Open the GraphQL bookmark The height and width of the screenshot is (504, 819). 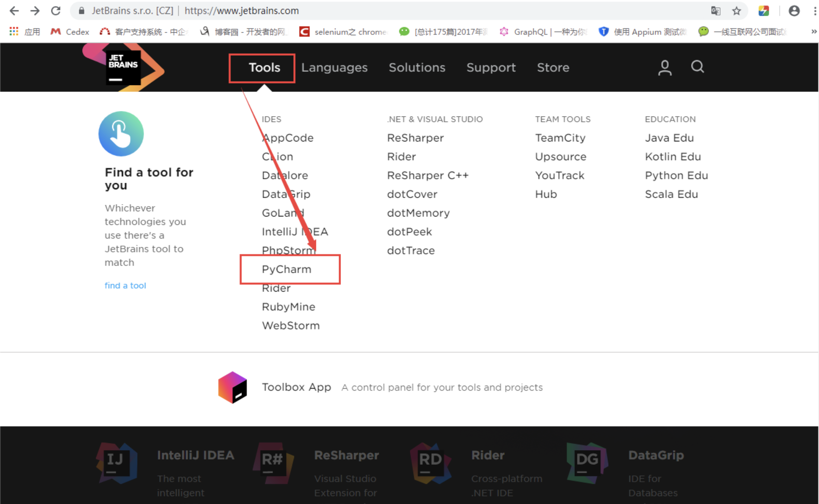[x=543, y=32]
